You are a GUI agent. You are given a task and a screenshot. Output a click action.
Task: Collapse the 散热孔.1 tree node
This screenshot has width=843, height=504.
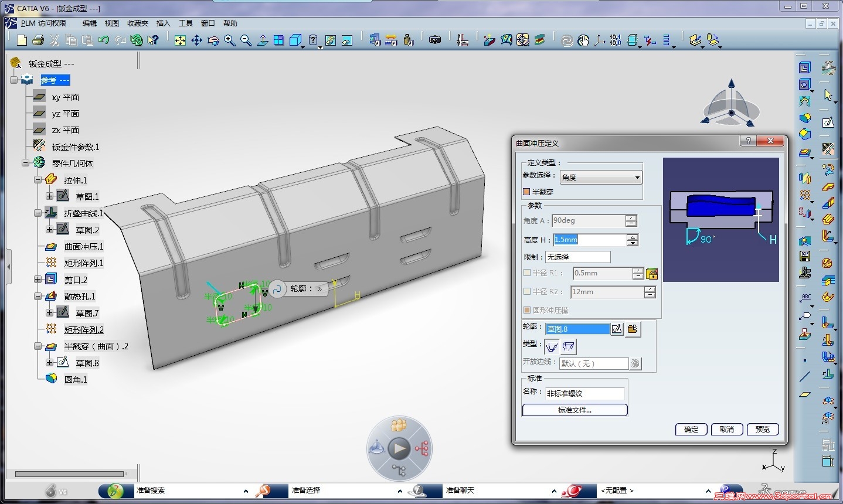[38, 297]
